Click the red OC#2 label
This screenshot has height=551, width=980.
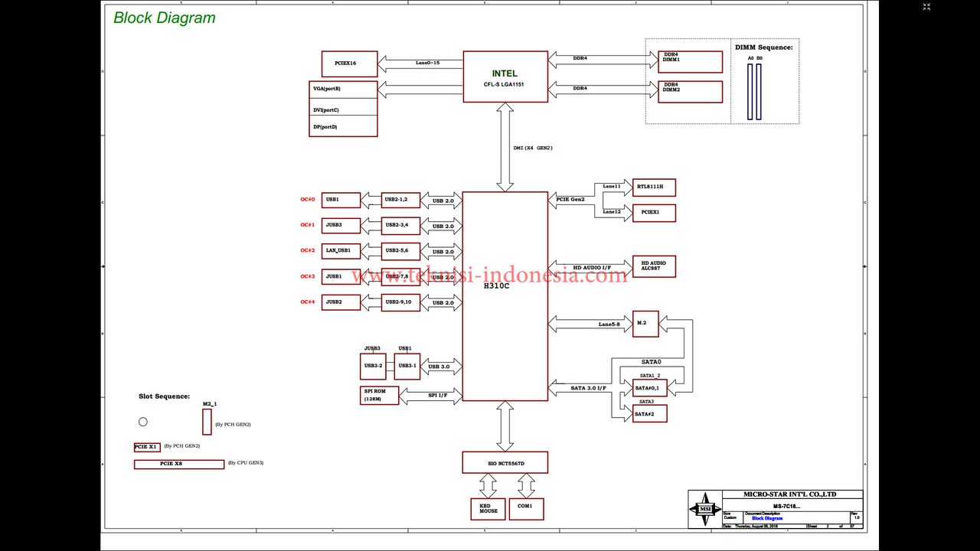(x=308, y=250)
